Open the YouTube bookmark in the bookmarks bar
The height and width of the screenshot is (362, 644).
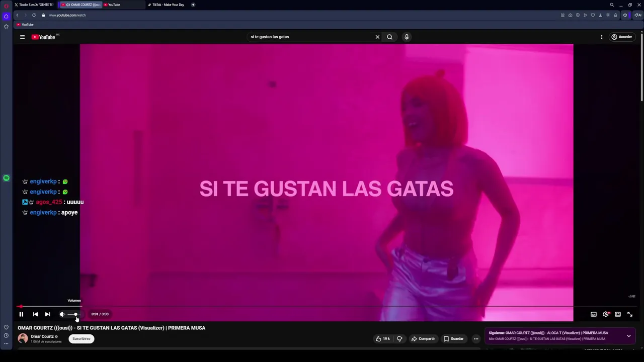click(x=25, y=25)
